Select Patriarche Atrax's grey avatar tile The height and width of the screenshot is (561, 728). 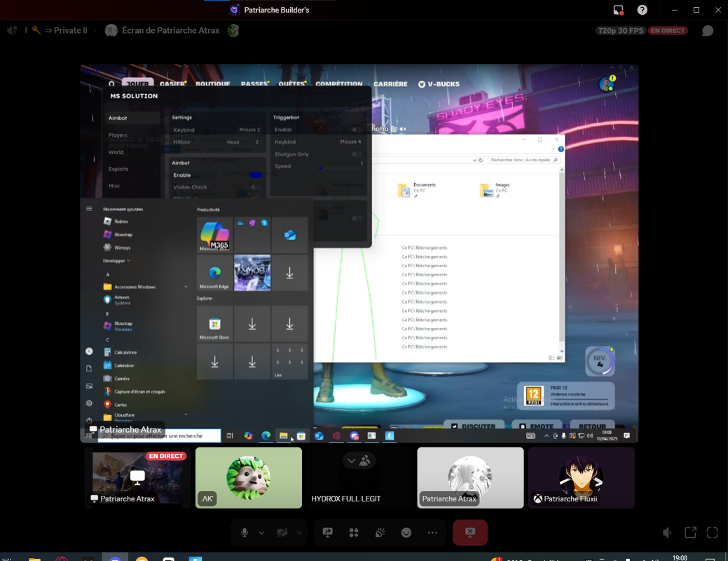(470, 478)
